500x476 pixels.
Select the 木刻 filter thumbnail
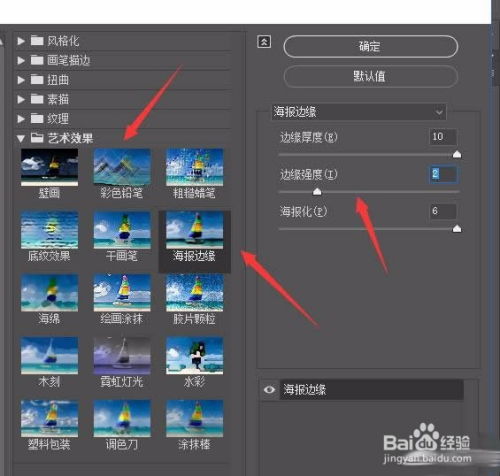49,355
